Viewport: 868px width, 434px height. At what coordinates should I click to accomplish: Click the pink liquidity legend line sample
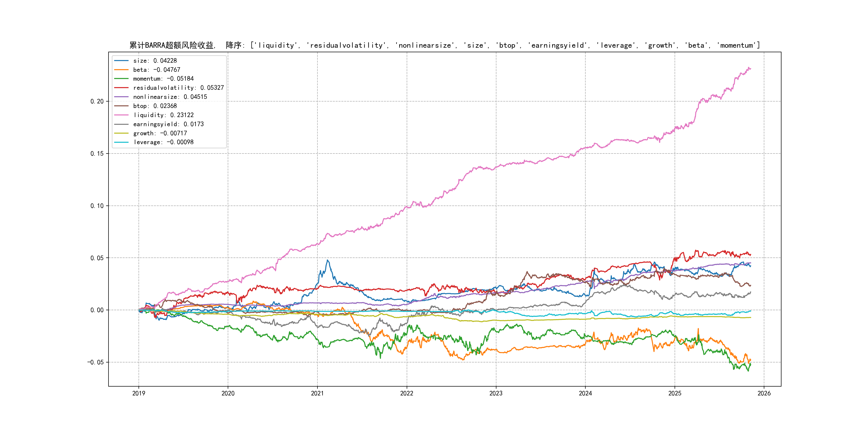121,115
